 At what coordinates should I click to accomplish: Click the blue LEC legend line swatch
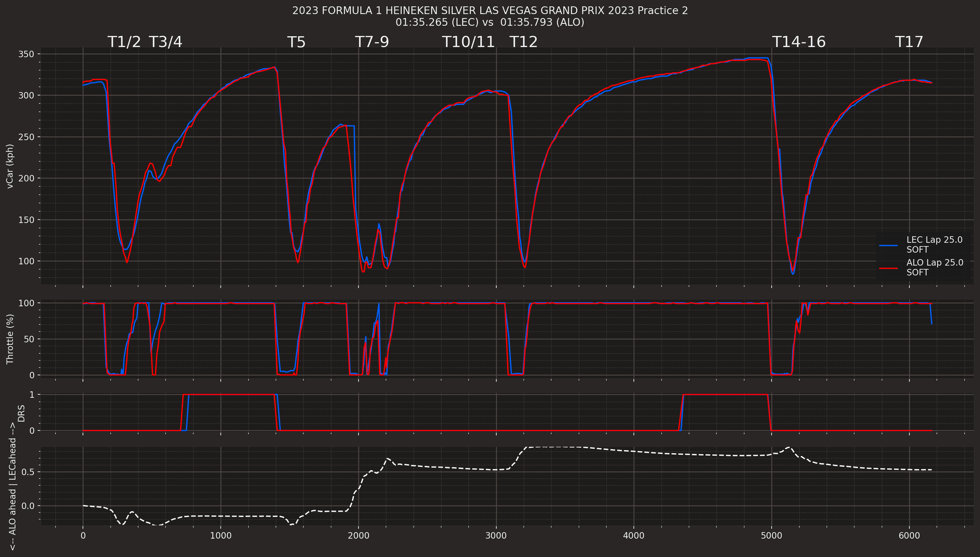click(x=888, y=244)
